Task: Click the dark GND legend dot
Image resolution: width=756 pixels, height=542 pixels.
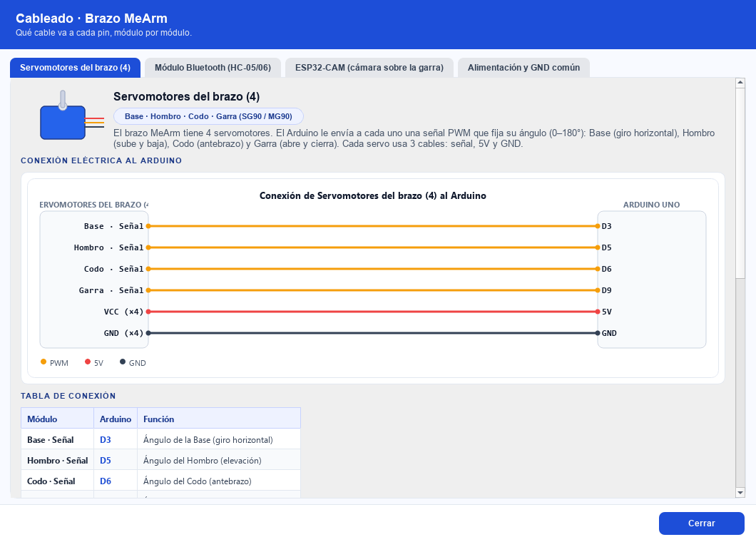Action: pyautogui.click(x=123, y=362)
